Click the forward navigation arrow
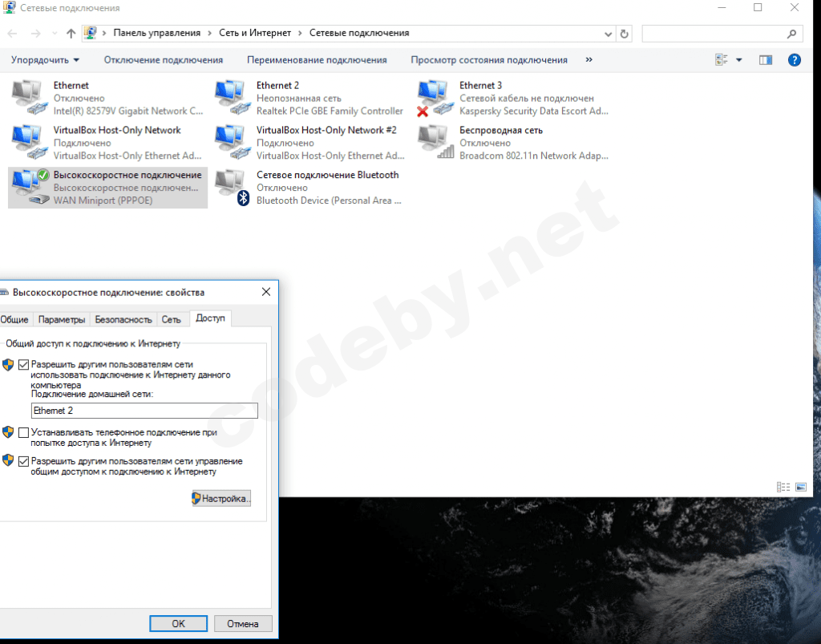Viewport: 821px width, 644px height. click(x=35, y=34)
